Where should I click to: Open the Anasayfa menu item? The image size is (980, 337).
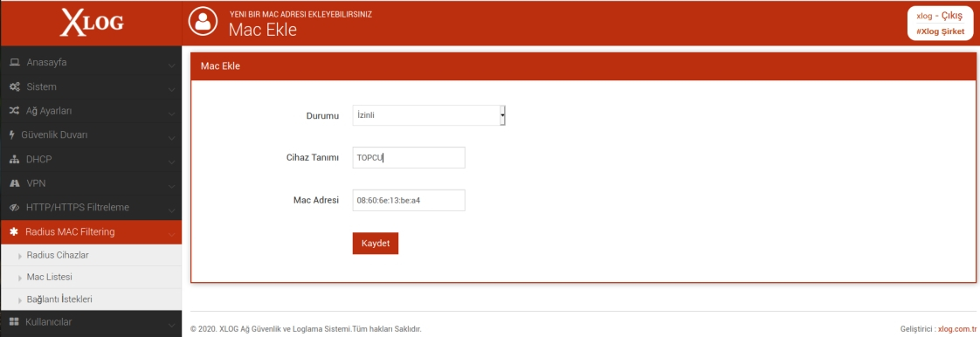pos(91,63)
